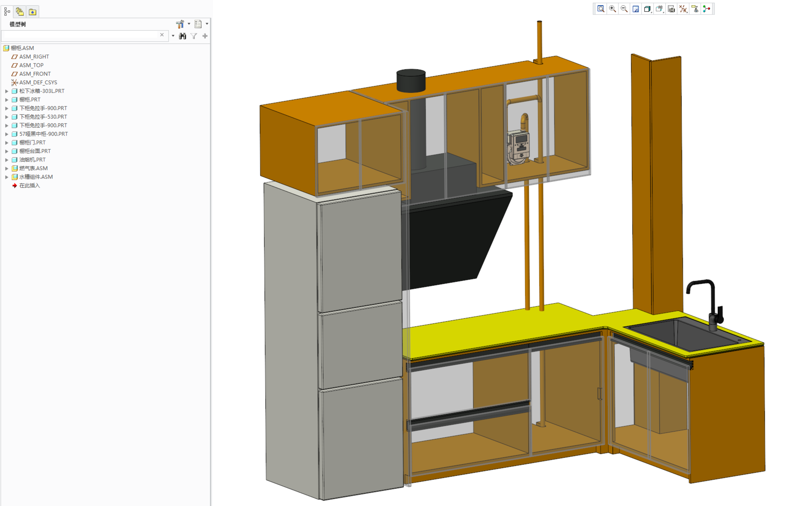Expand the 水槽组件.ASM subassembly

[x=6, y=177]
